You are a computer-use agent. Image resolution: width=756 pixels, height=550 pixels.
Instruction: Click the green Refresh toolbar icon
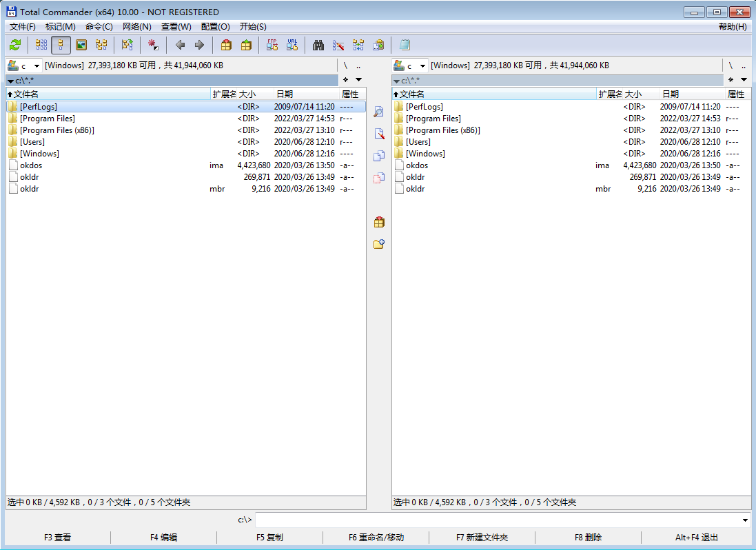pos(15,45)
